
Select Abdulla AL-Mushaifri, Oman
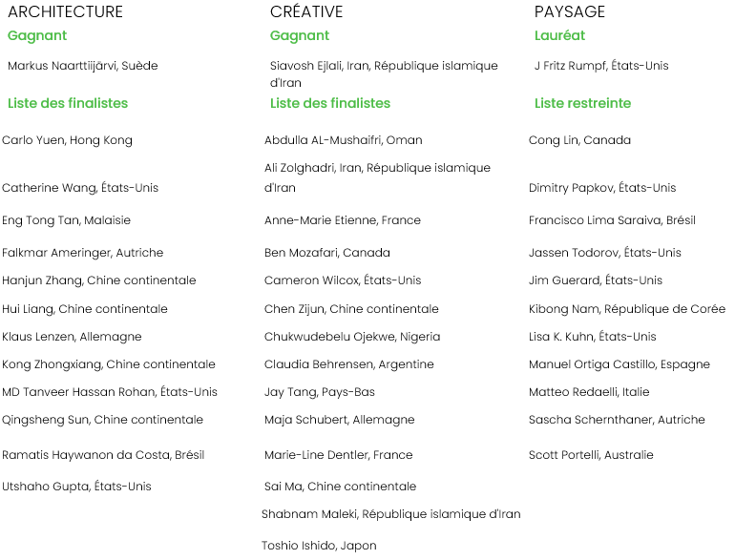343,140
